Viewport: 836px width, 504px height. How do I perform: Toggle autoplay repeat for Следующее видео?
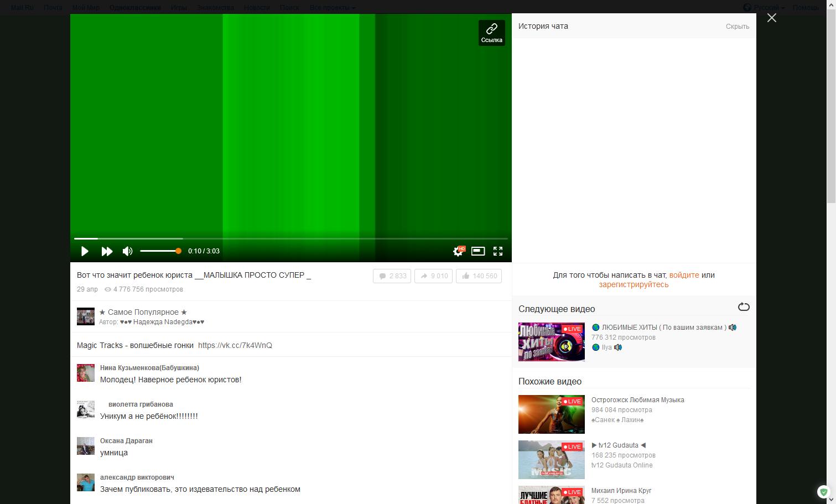pos(744,307)
